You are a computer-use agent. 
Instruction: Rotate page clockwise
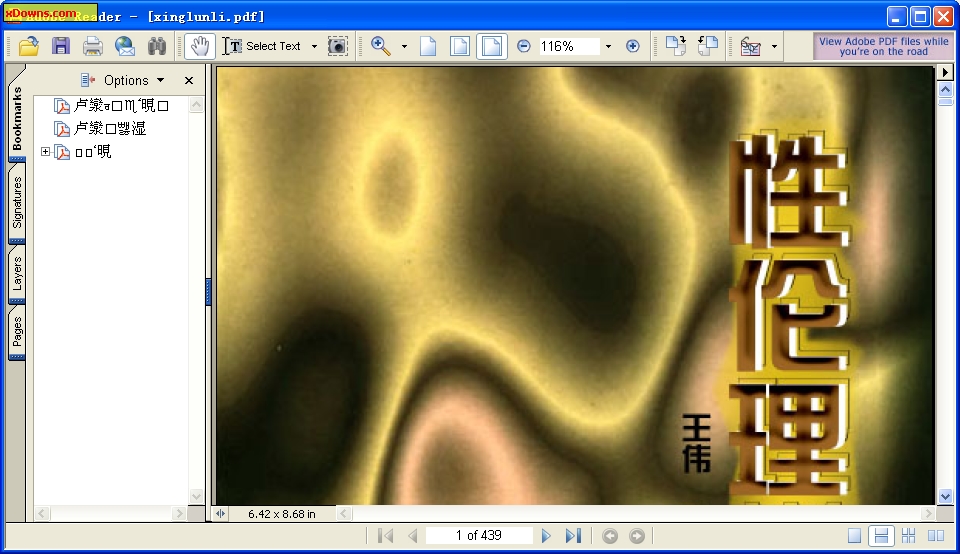676,46
